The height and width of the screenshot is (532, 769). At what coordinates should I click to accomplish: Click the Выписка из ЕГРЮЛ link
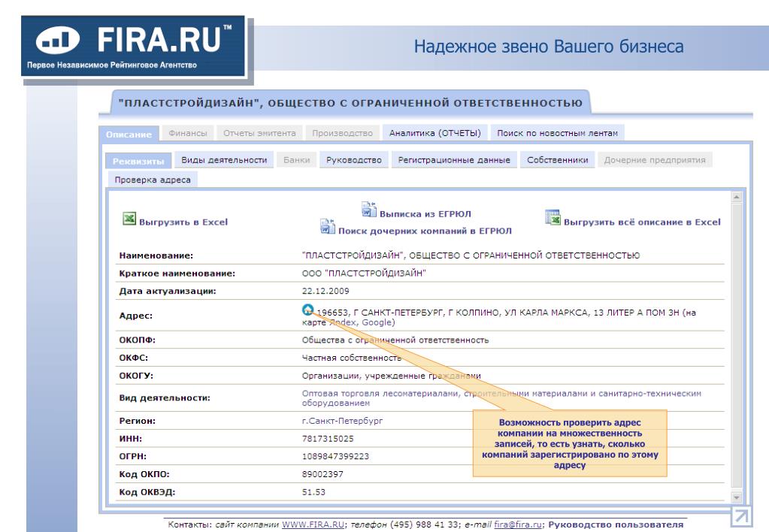click(x=425, y=214)
